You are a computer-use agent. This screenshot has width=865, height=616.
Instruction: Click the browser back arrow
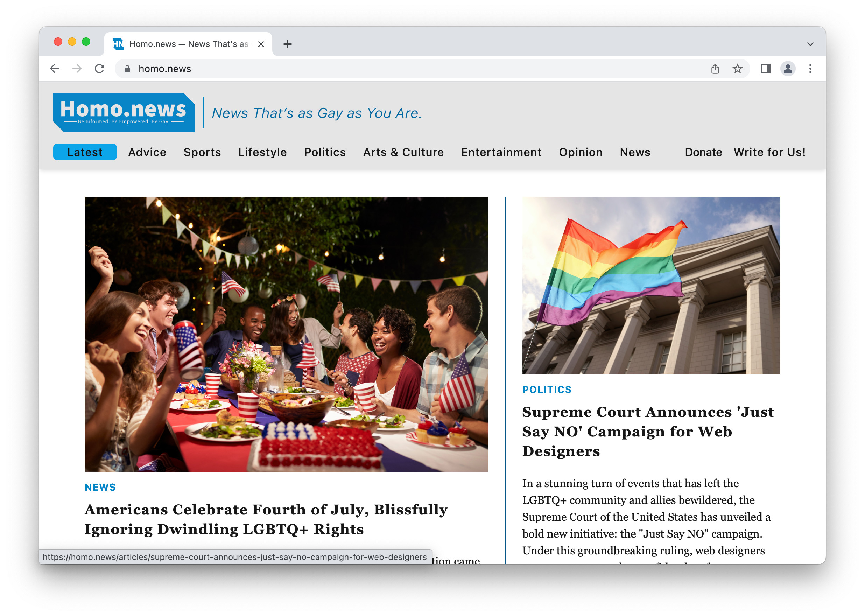(x=55, y=69)
